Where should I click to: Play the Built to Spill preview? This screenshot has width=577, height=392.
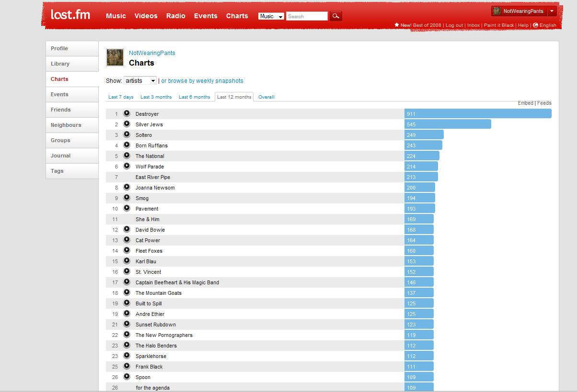[x=127, y=302]
